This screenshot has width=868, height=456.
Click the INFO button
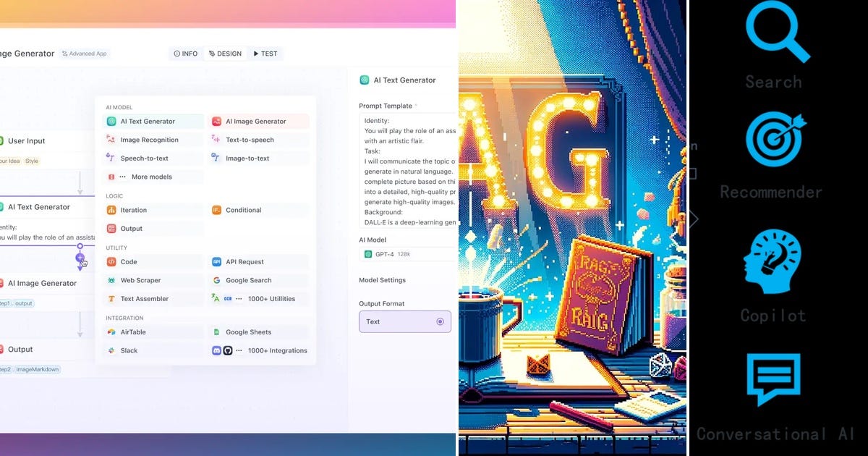click(x=185, y=53)
